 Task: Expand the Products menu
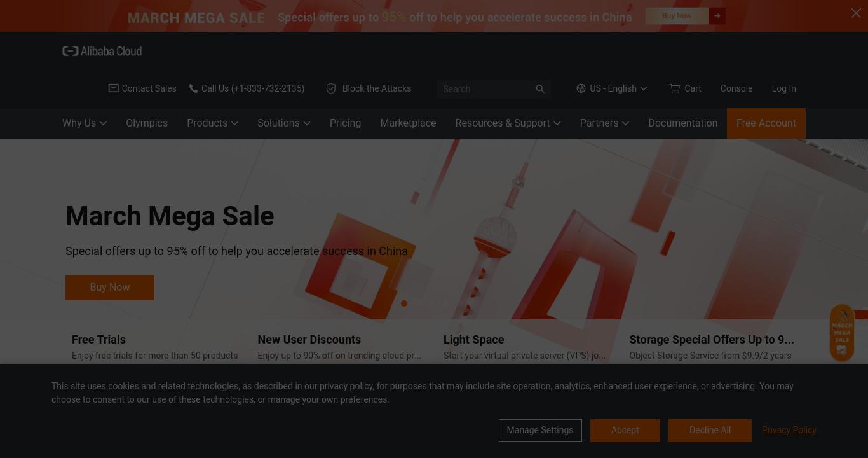(212, 123)
